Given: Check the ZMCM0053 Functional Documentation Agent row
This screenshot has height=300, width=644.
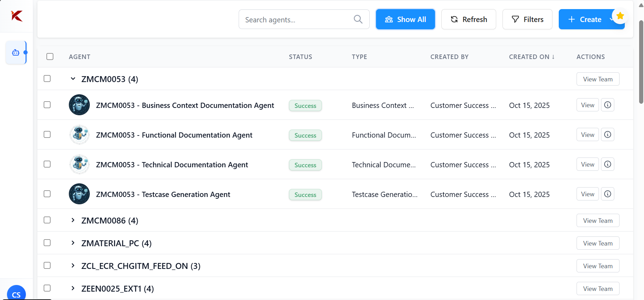Looking at the screenshot, I should (47, 134).
